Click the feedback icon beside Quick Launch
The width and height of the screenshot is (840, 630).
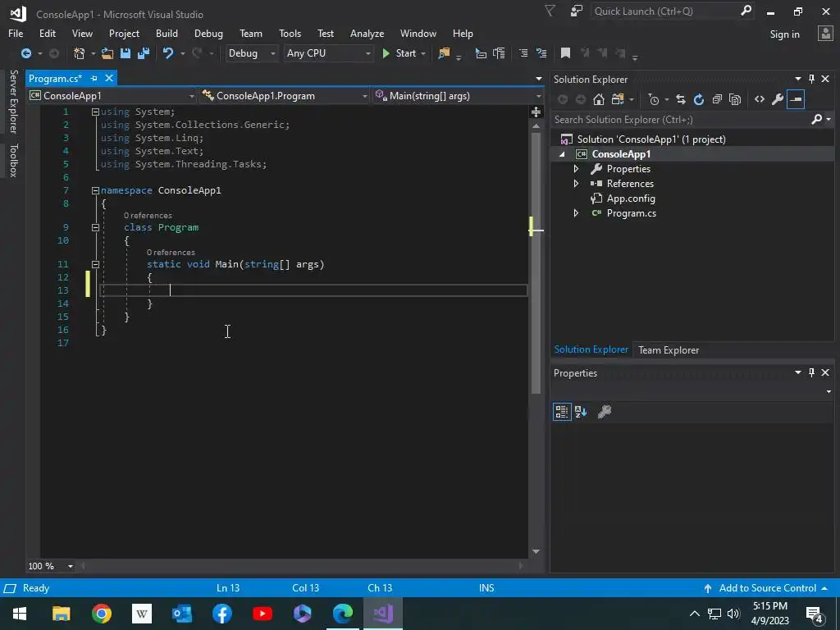tap(577, 11)
